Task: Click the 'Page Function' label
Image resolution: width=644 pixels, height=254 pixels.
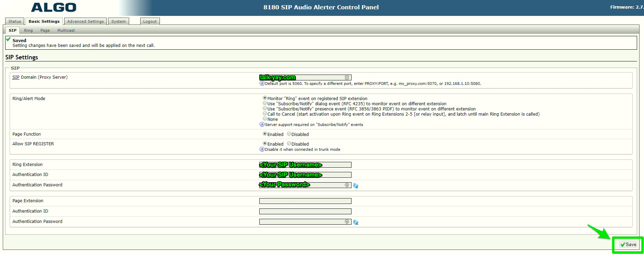Action: 27,134
